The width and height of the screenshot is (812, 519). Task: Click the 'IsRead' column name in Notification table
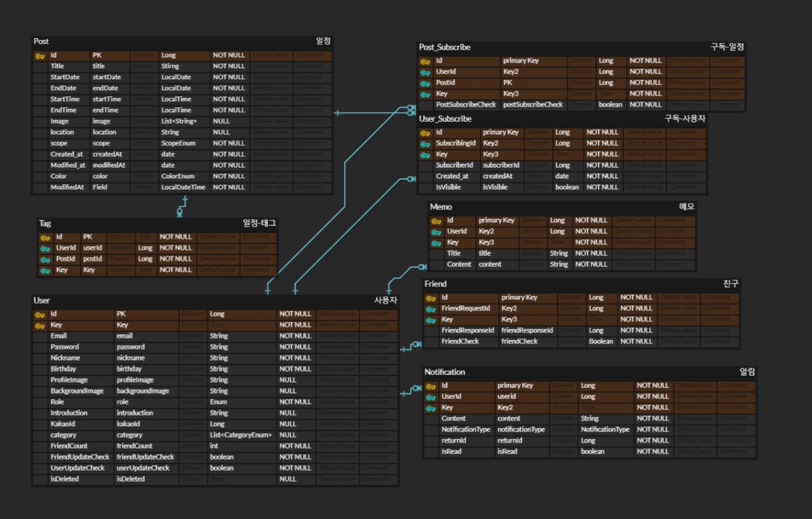[x=451, y=451]
